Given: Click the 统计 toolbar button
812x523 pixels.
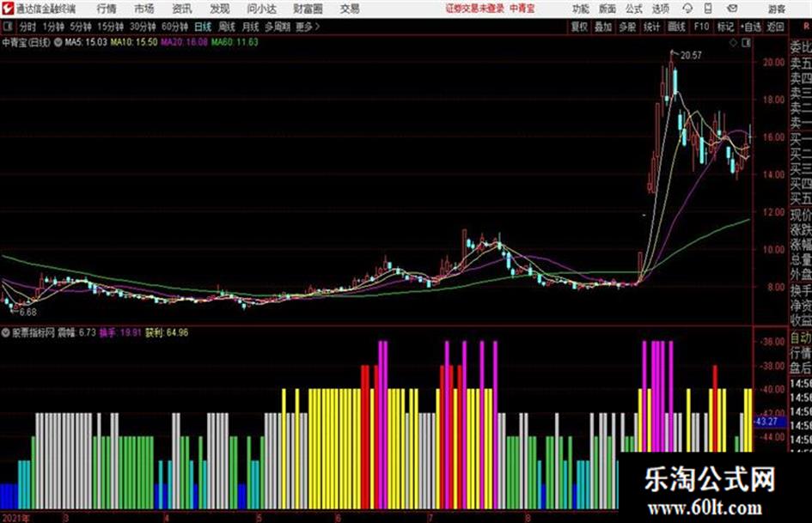Looking at the screenshot, I should (x=652, y=27).
